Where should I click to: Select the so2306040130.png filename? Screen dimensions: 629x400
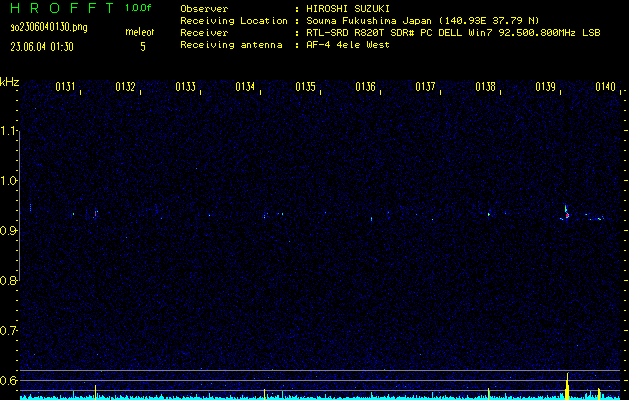(x=48, y=28)
